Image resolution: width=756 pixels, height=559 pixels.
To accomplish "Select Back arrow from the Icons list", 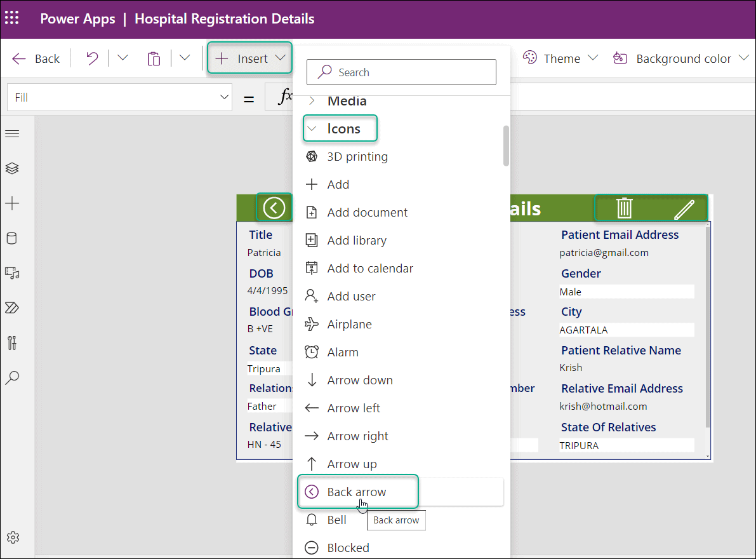I will [357, 491].
